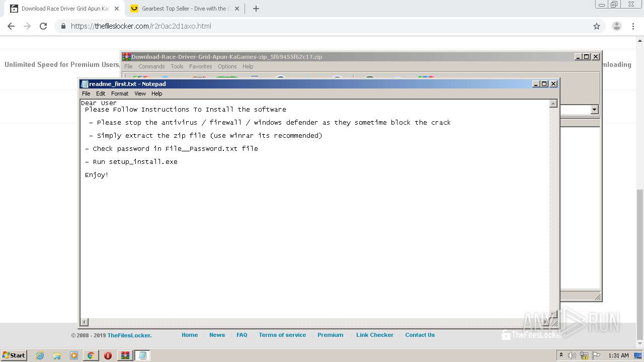The width and height of the screenshot is (644, 362).
Task: Switch to Notepad in the taskbar
Action: 142,355
